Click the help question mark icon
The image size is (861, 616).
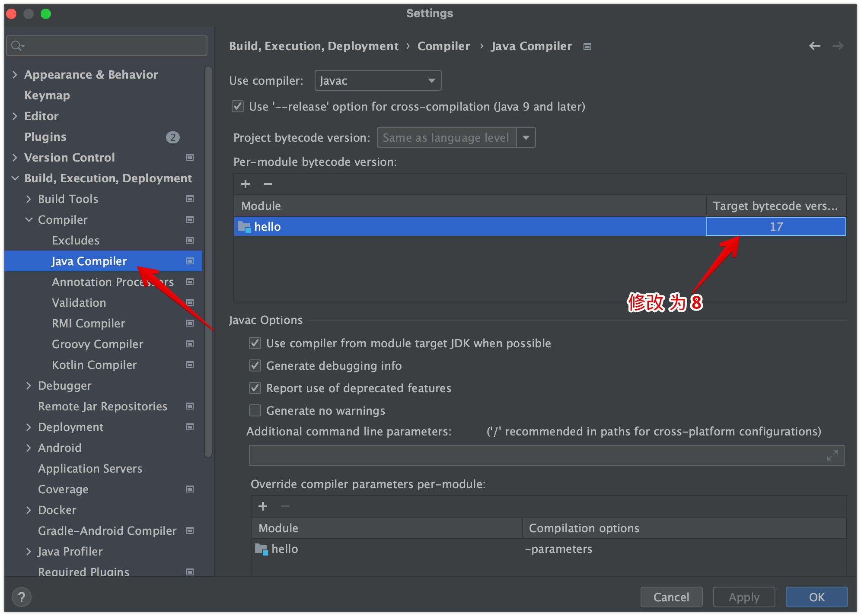[21, 597]
